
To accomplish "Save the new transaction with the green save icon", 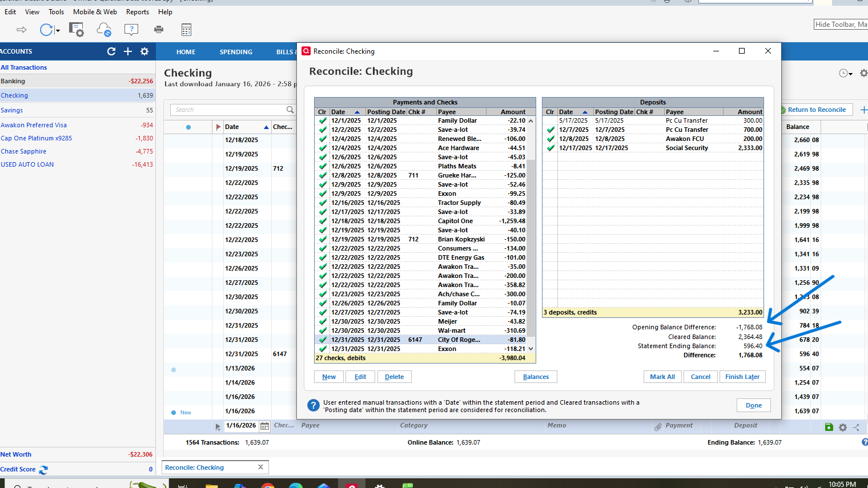I will pos(829,427).
